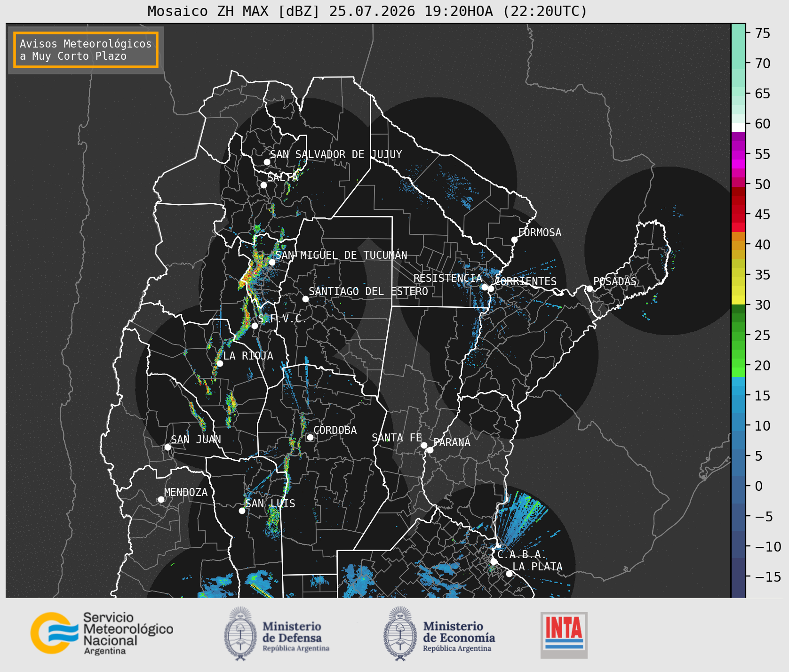Click the Paraná city dot
789x672 pixels.
(430, 450)
